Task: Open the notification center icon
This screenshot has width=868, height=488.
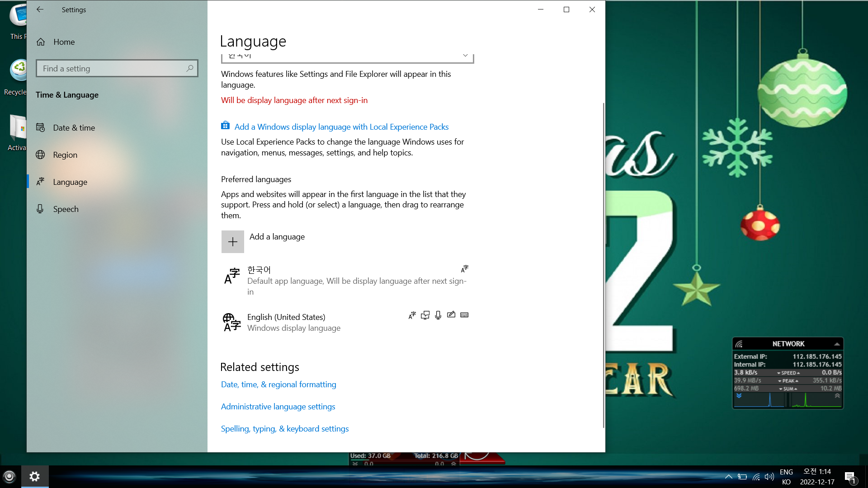Action: click(x=850, y=477)
